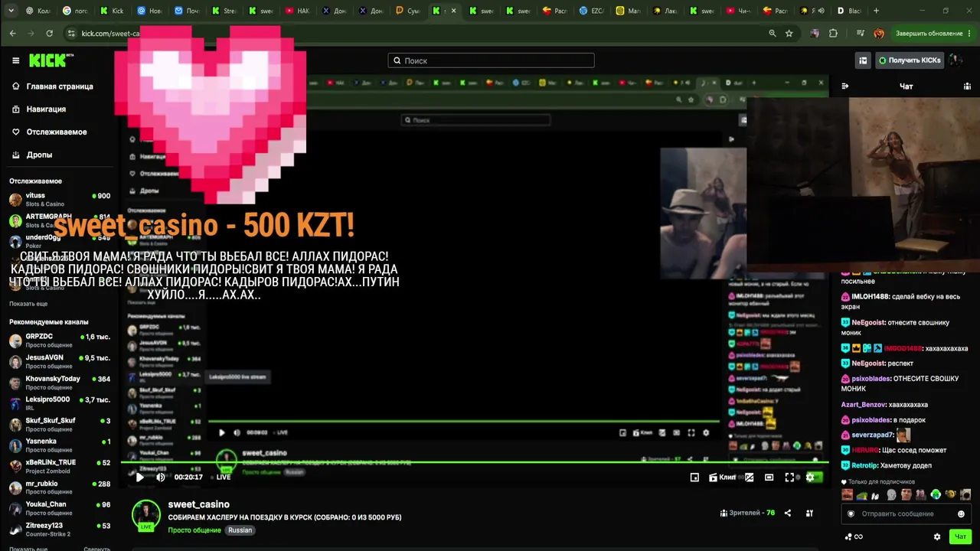Viewport: 980px width, 551px height.
Task: Toggle theater mode in the player
Action: coord(769,477)
